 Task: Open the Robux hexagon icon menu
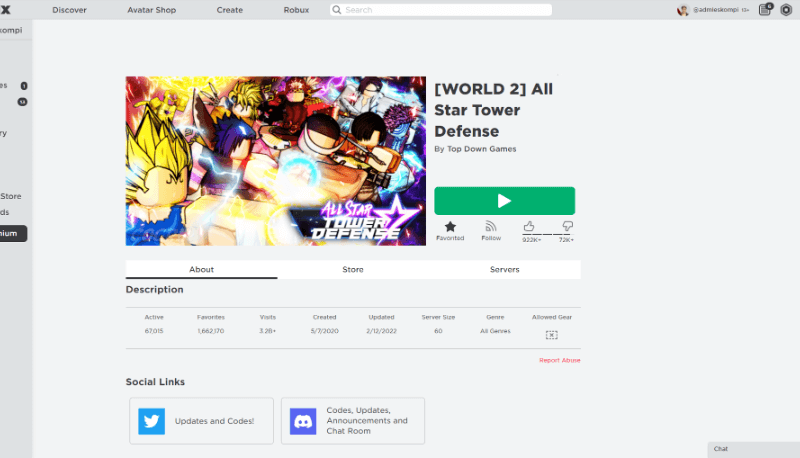click(786, 10)
